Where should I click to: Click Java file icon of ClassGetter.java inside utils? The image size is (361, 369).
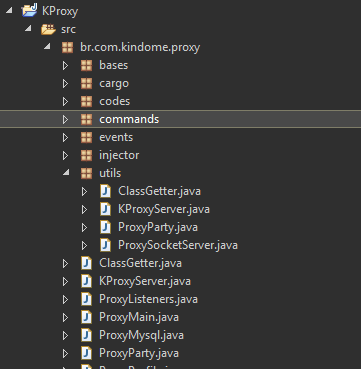point(105,191)
